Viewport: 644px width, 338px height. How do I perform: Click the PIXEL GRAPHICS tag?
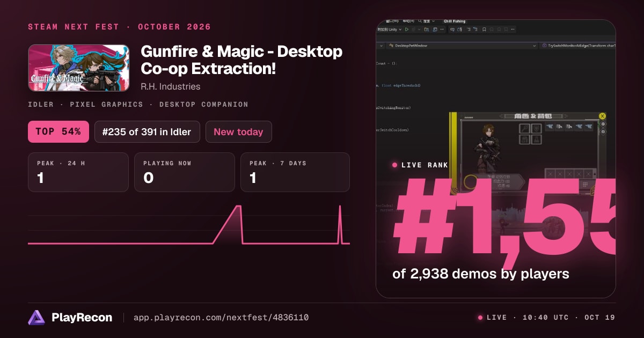pos(106,105)
